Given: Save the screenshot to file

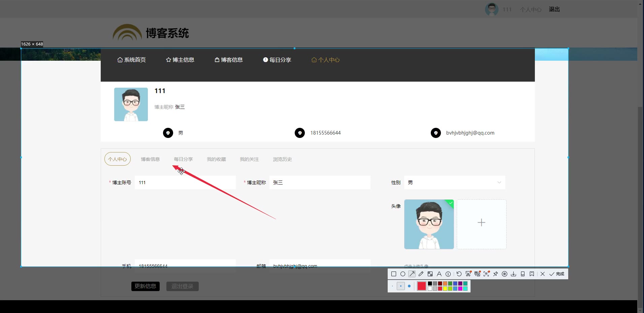Looking at the screenshot, I should 514,274.
